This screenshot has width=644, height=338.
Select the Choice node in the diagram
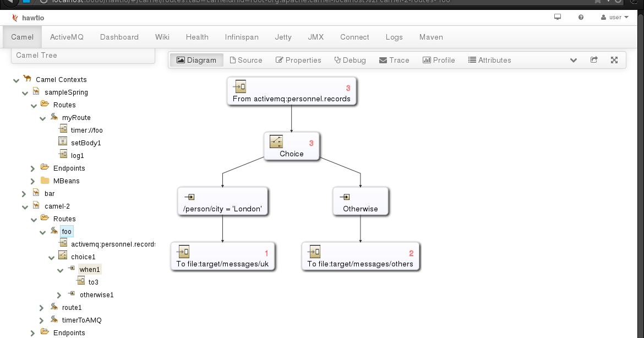click(x=291, y=145)
